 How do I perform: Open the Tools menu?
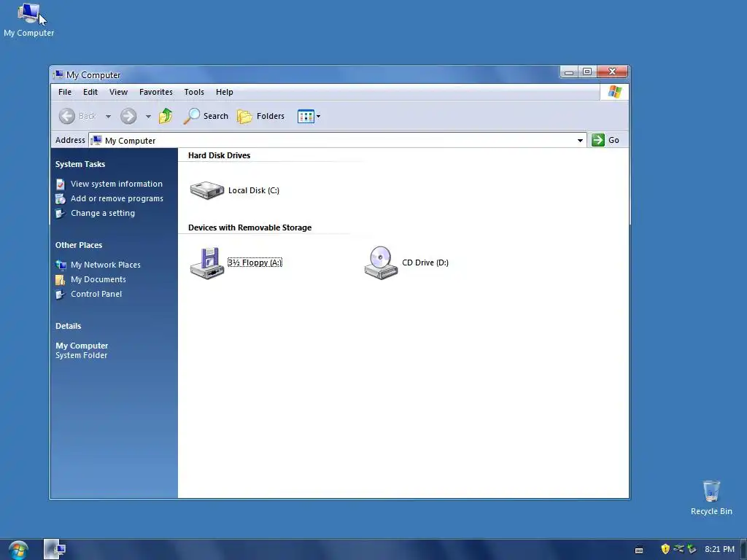[x=194, y=92]
